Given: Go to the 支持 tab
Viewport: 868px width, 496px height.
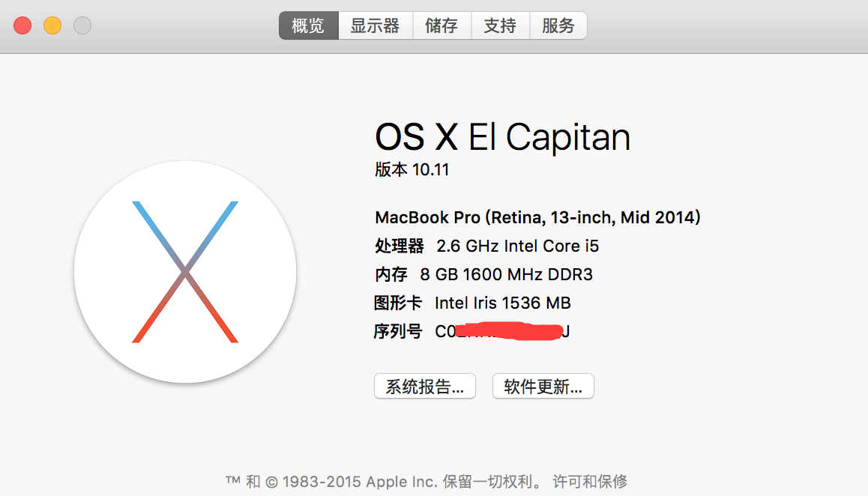Looking at the screenshot, I should pyautogui.click(x=501, y=25).
